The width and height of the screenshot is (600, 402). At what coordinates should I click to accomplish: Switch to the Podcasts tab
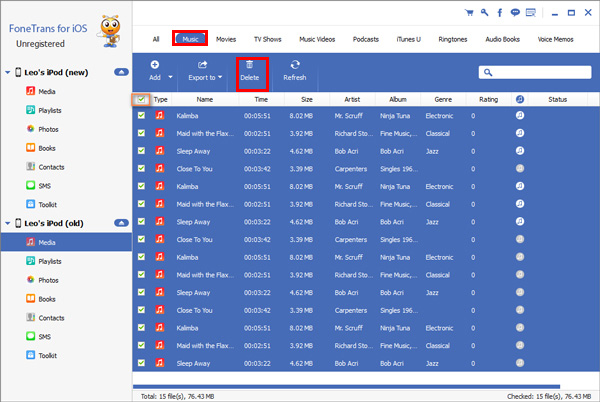click(365, 39)
